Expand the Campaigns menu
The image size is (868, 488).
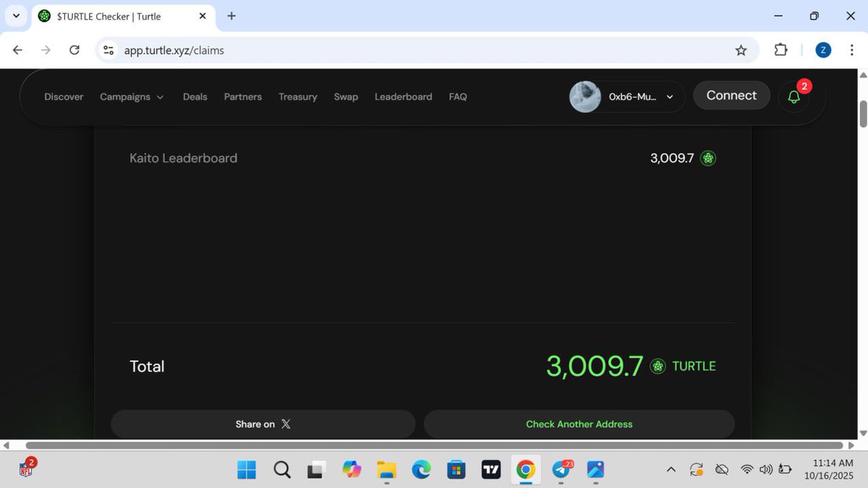pos(132,96)
